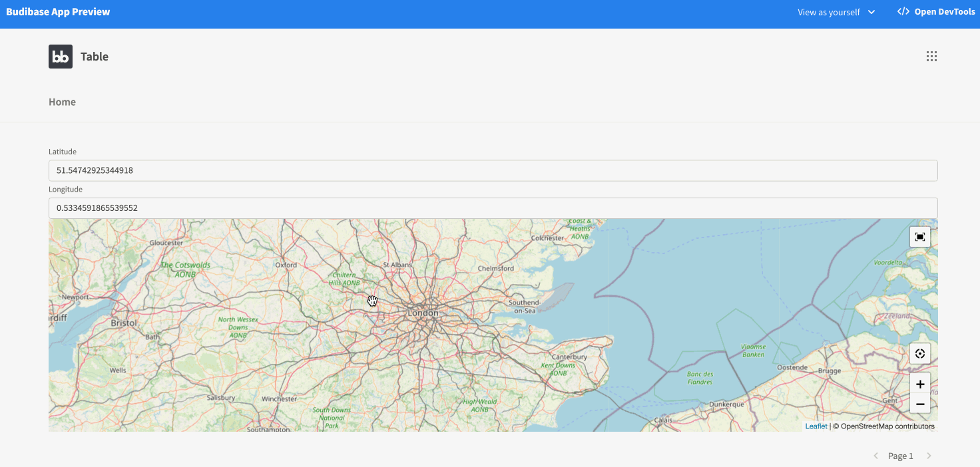Viewport: 980px width, 467px height.
Task: Go to the next page arrow
Action: point(929,456)
